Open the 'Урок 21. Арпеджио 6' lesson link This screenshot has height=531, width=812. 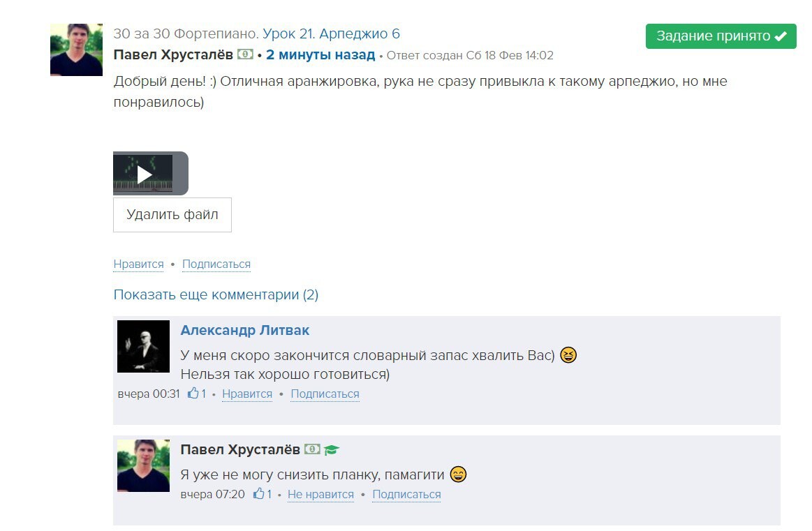(331, 33)
